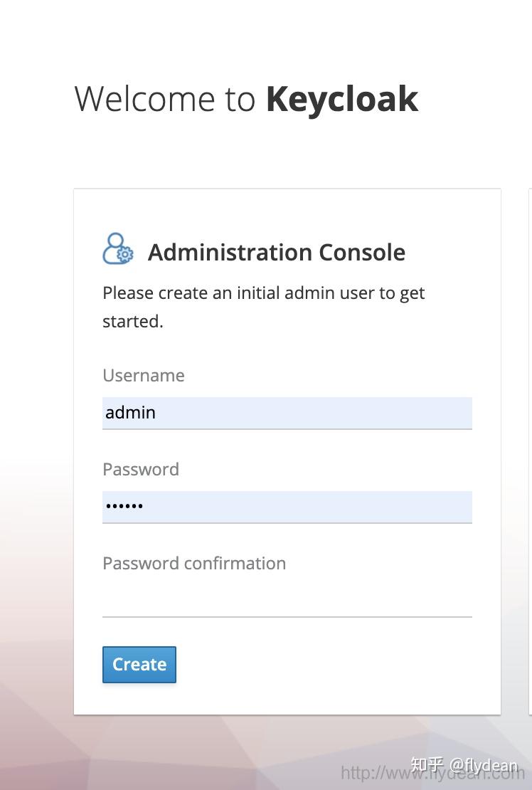Focus the Username input field

click(287, 413)
